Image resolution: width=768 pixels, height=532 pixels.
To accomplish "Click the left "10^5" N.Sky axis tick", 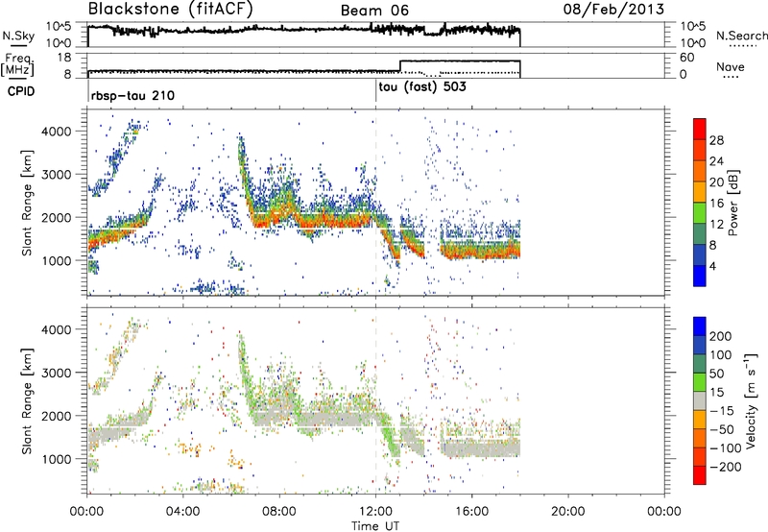I will click(59, 27).
